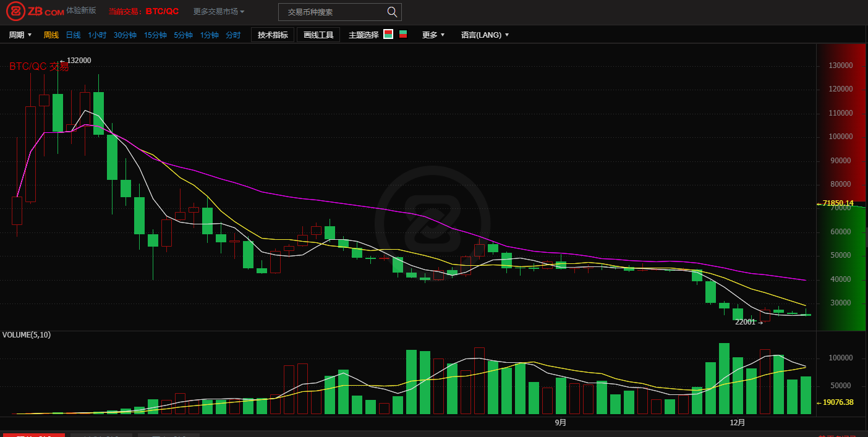Viewport: 868px width, 437px height.
Task: Select the green-top red-bottom theme swatch
Action: 403,35
